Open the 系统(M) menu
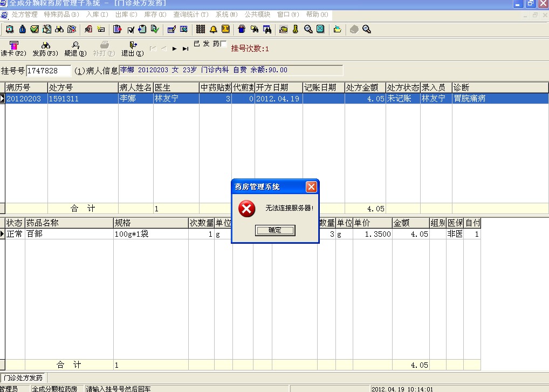549x392 pixels. click(227, 15)
